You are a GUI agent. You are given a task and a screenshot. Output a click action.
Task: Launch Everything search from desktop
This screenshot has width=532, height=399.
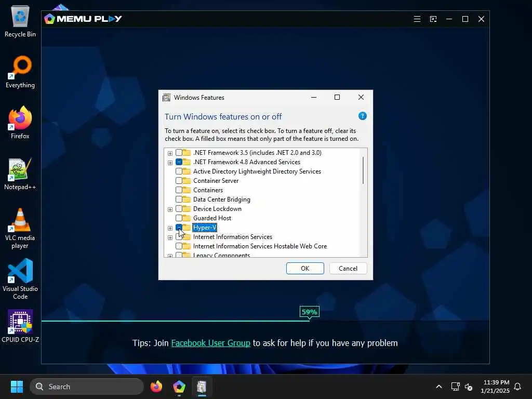(x=20, y=72)
